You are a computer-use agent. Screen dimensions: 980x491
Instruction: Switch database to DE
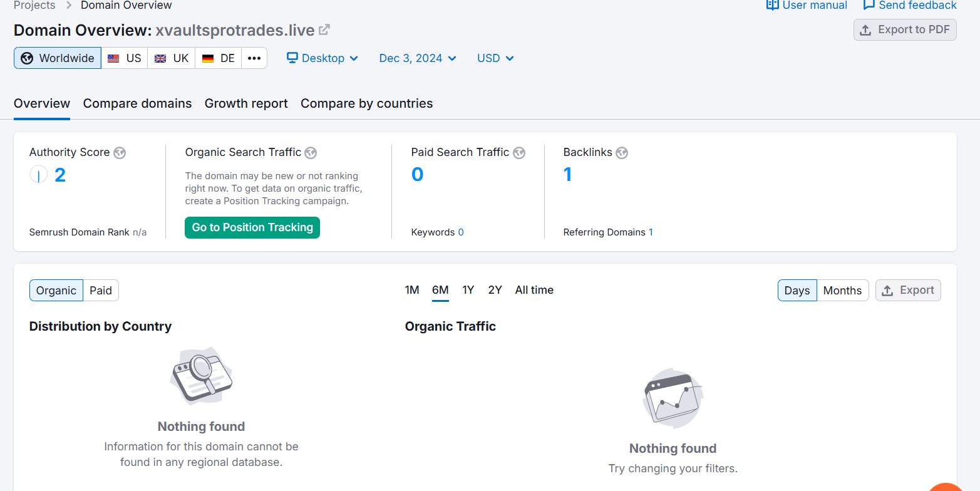click(x=219, y=58)
